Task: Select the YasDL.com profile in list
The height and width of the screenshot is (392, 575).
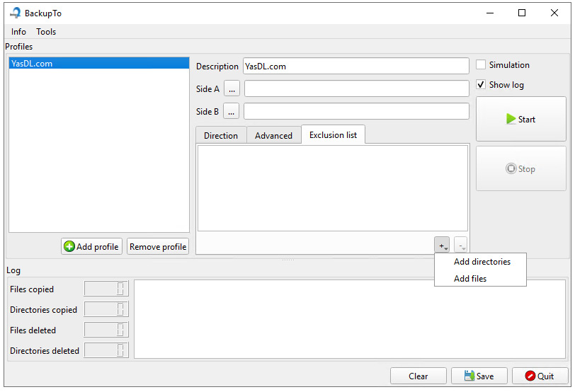Action: [x=99, y=64]
